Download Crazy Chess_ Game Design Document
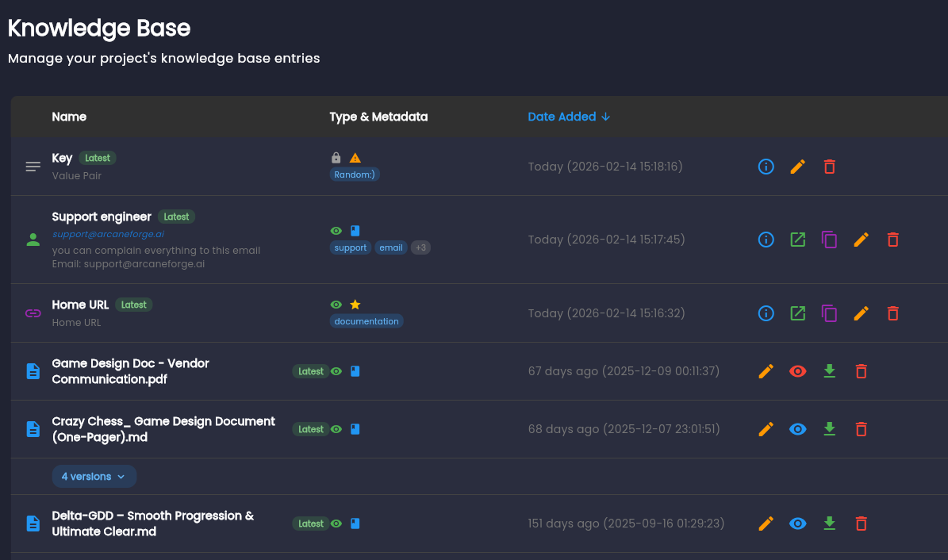Screen dimensions: 948x560 [x=830, y=428]
